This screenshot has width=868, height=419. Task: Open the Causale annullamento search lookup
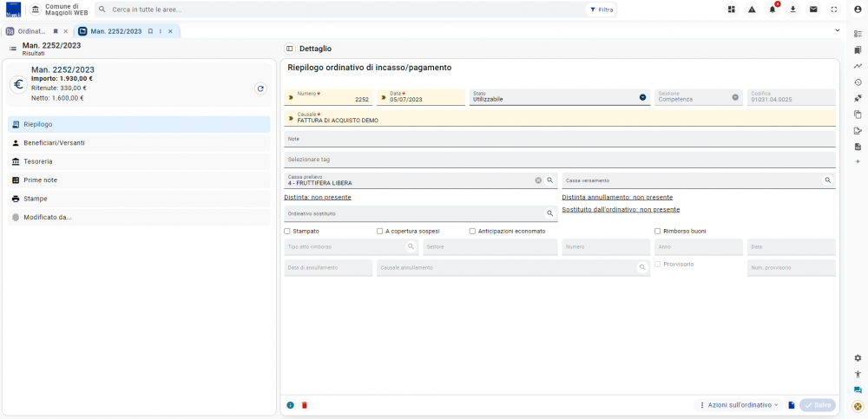642,267
